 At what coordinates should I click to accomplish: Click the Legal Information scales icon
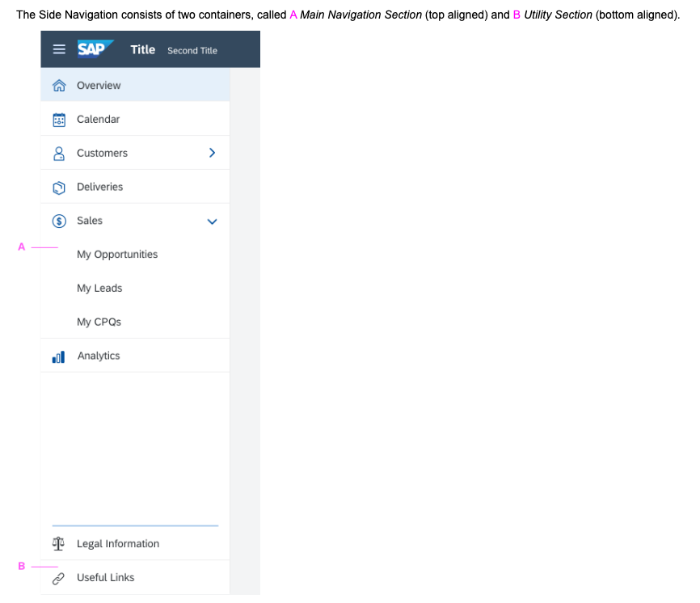pyautogui.click(x=58, y=543)
